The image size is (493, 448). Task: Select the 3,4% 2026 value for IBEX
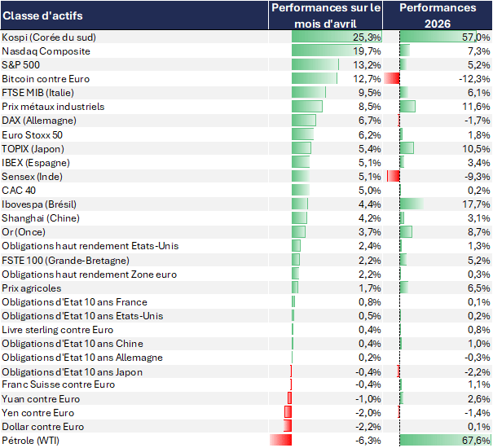coord(479,163)
